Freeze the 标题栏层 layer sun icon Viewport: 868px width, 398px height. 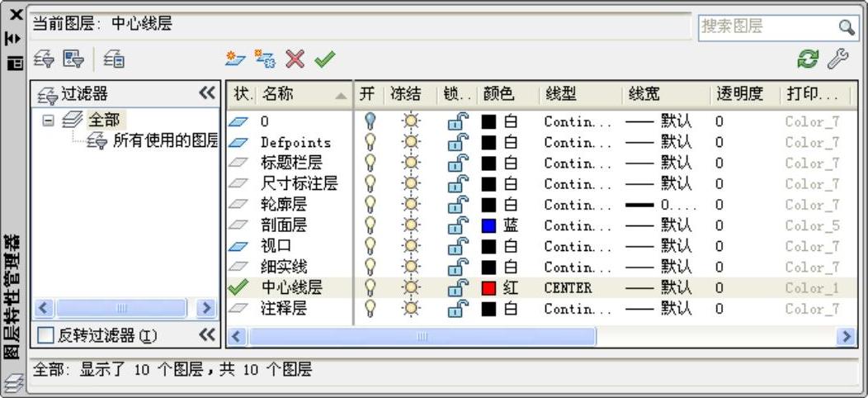pyautogui.click(x=411, y=163)
